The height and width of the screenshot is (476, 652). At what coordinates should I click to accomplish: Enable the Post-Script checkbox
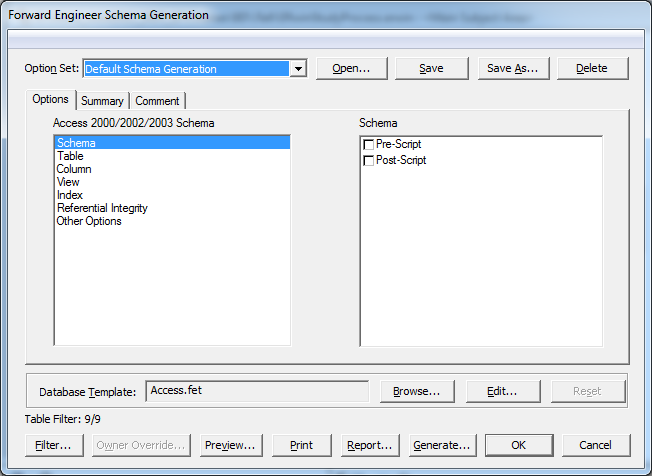368,160
